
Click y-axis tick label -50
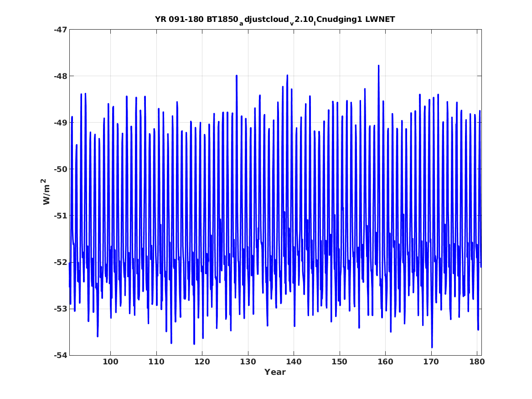point(60,169)
